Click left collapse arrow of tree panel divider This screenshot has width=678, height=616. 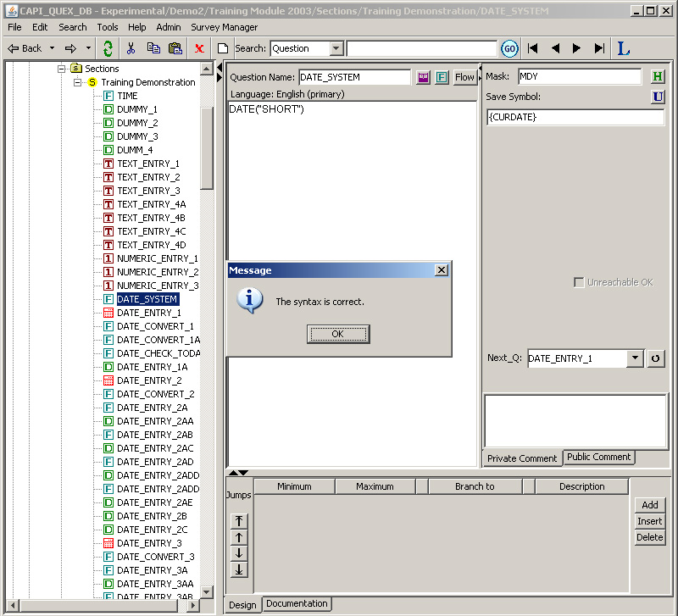tap(220, 67)
